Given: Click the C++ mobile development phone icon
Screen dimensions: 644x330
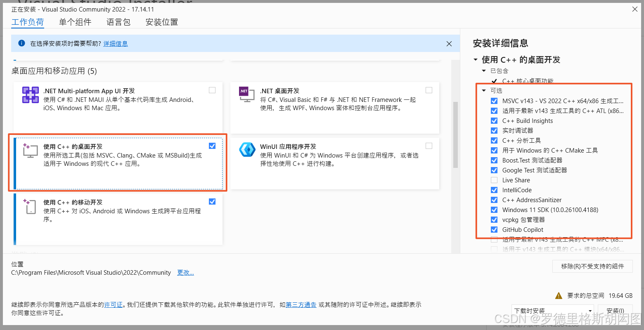Looking at the screenshot, I should (x=30, y=207).
